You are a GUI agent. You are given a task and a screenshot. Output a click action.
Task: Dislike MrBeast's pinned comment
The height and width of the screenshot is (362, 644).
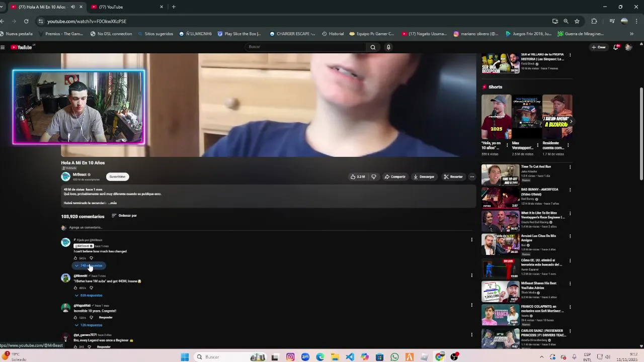coord(91,258)
